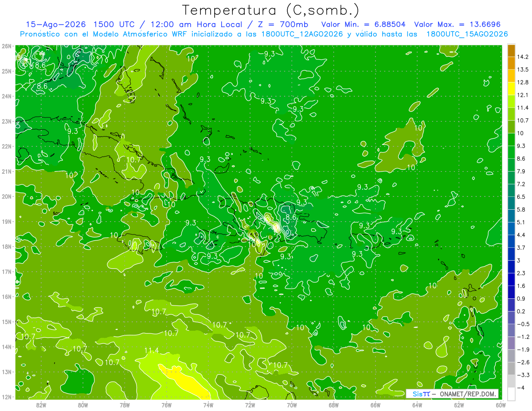
Task: Select the green legend band between 8.6 and 9.3
Action: tap(511, 152)
